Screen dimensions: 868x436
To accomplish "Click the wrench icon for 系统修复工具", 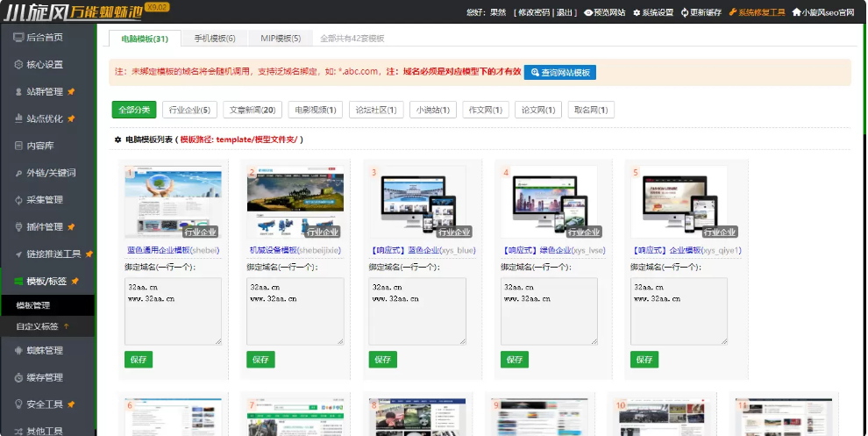I will point(733,12).
